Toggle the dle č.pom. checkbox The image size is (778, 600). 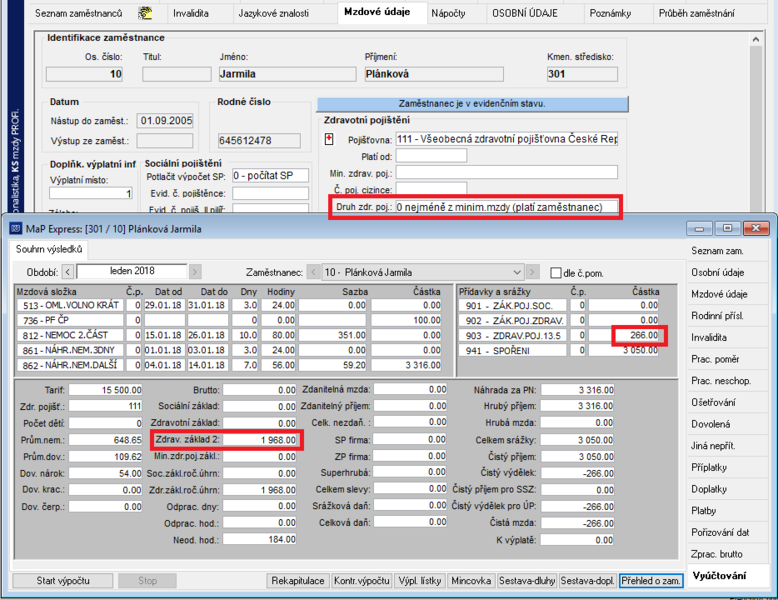click(556, 273)
